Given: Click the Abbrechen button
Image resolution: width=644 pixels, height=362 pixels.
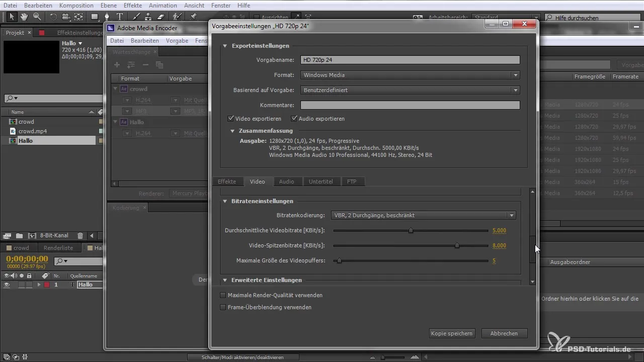Looking at the screenshot, I should 504,333.
